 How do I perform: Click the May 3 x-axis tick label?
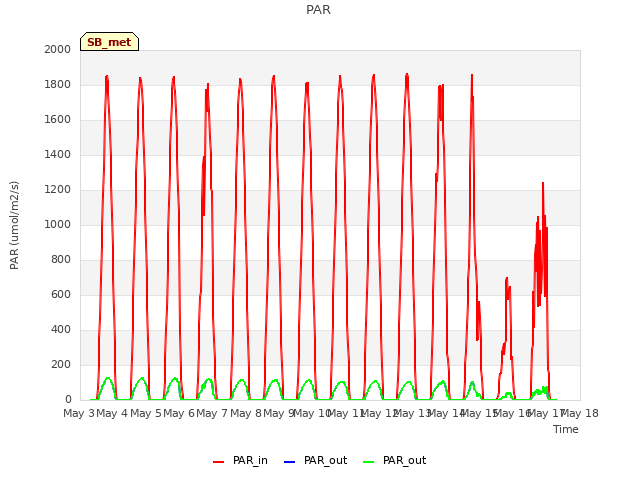pyautogui.click(x=79, y=413)
